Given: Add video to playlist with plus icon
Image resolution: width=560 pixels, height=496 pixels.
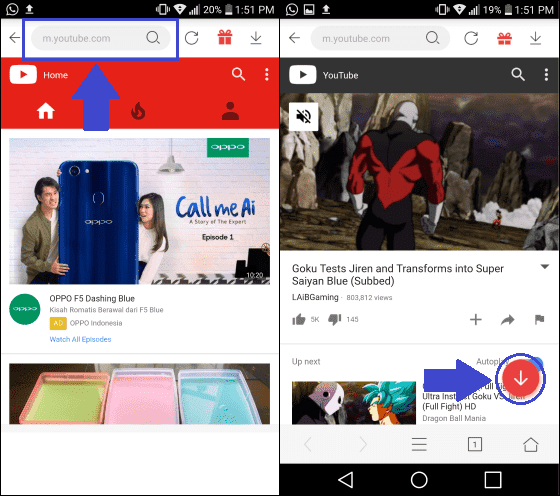Looking at the screenshot, I should pyautogui.click(x=475, y=319).
